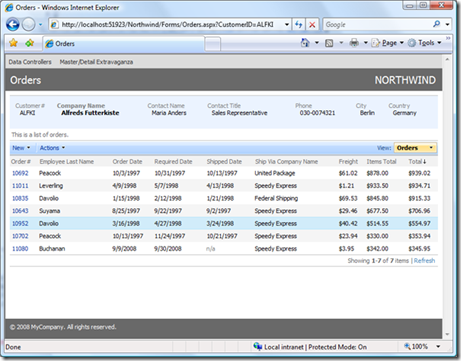Open the feeds dropdown arrow

(341, 43)
